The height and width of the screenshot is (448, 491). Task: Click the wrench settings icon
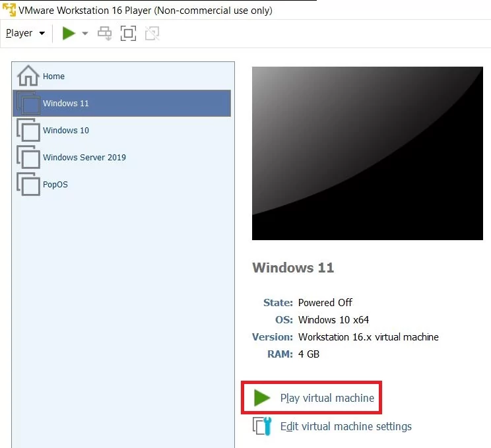(x=262, y=426)
